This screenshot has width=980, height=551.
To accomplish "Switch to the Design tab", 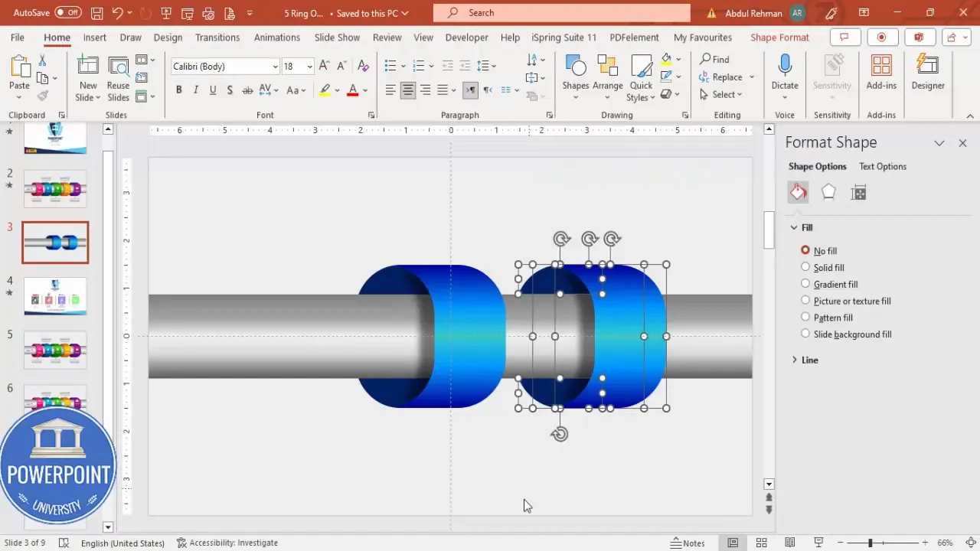I will 168,37.
